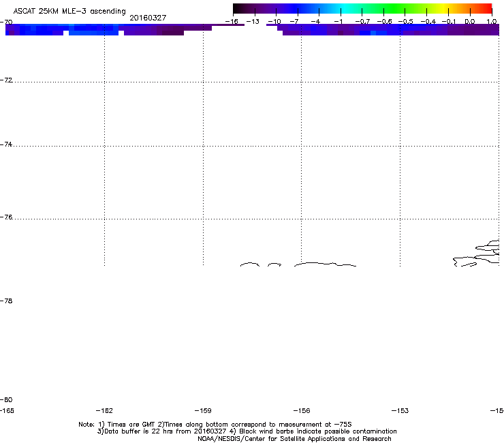Click the -16 colorbar label
The width and height of the screenshot is (504, 443).
click(232, 22)
